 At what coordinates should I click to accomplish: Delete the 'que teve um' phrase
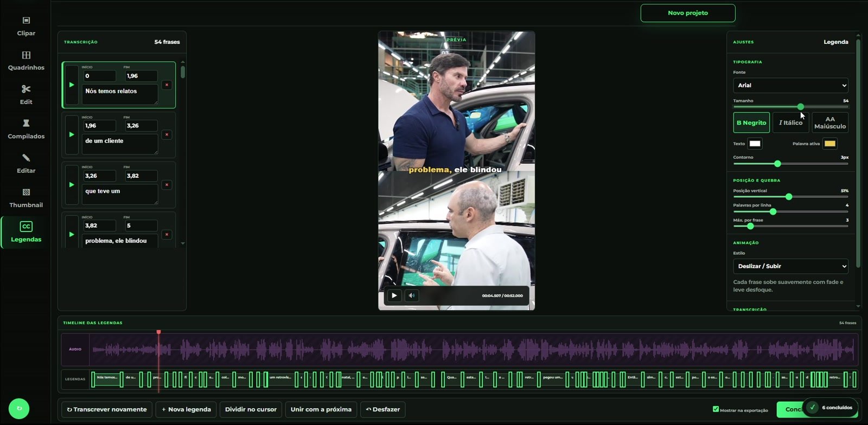167,185
